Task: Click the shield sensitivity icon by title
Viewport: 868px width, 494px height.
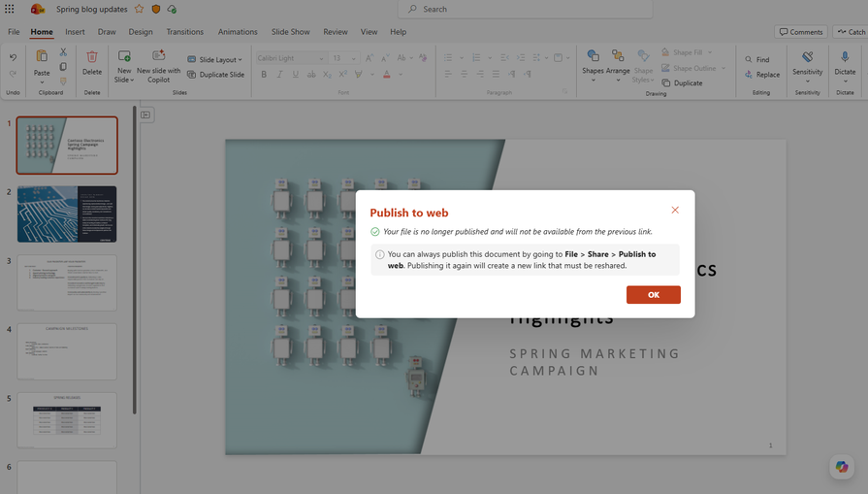Action: coord(156,9)
